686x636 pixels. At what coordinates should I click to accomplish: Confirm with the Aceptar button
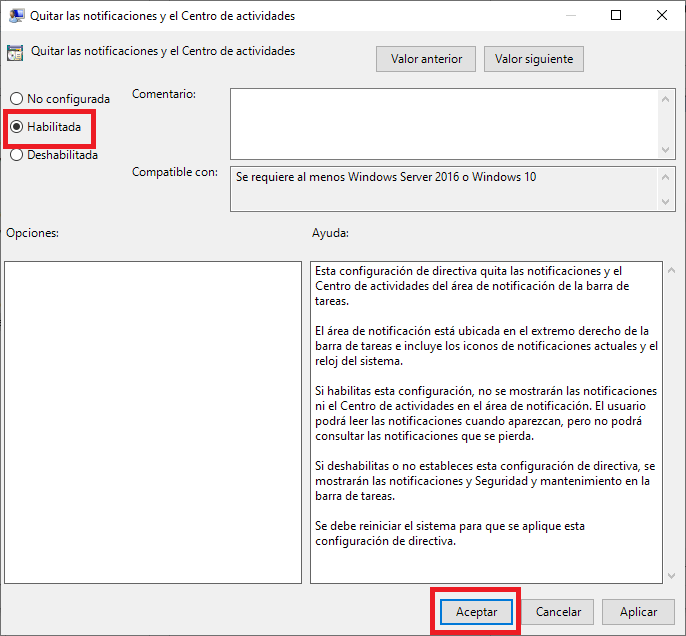click(x=476, y=612)
